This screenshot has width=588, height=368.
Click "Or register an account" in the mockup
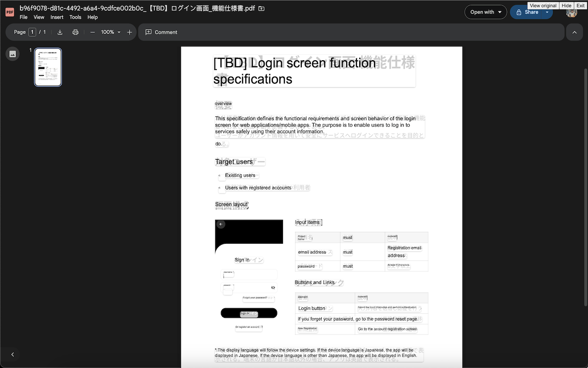[x=248, y=327]
